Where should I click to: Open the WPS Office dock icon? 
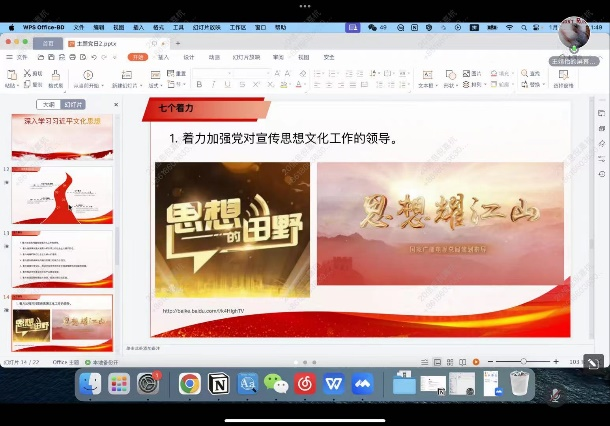(333, 383)
